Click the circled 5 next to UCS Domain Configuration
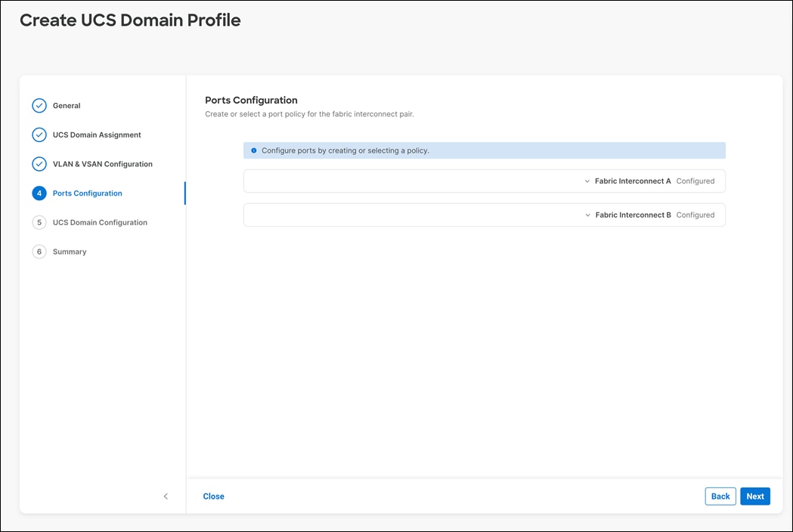The height and width of the screenshot is (532, 793). coord(39,222)
